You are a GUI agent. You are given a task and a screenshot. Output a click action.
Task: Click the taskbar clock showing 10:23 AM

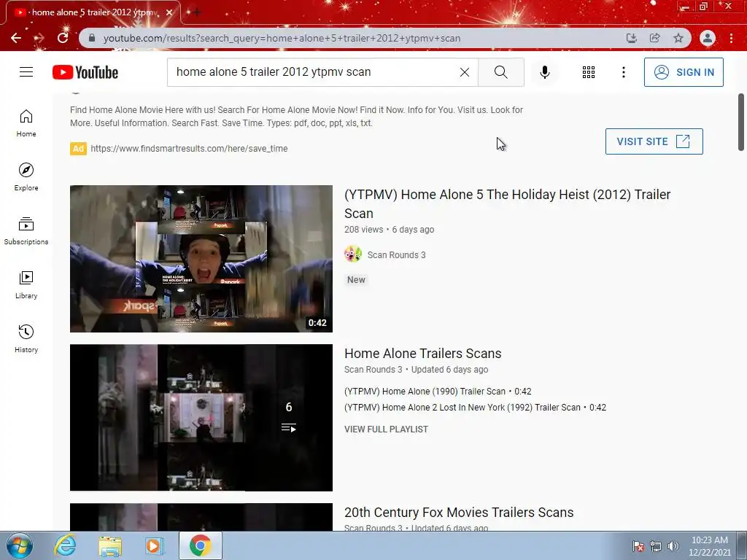tap(710, 546)
